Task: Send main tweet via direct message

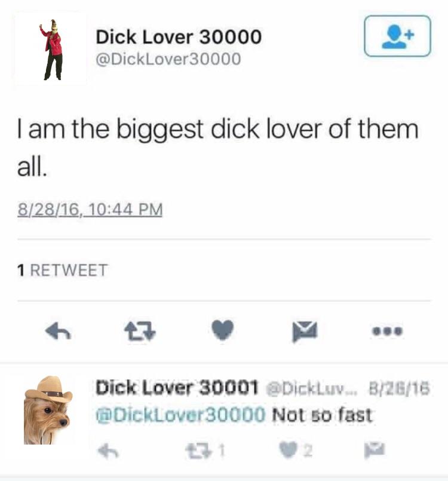Action: click(x=305, y=331)
